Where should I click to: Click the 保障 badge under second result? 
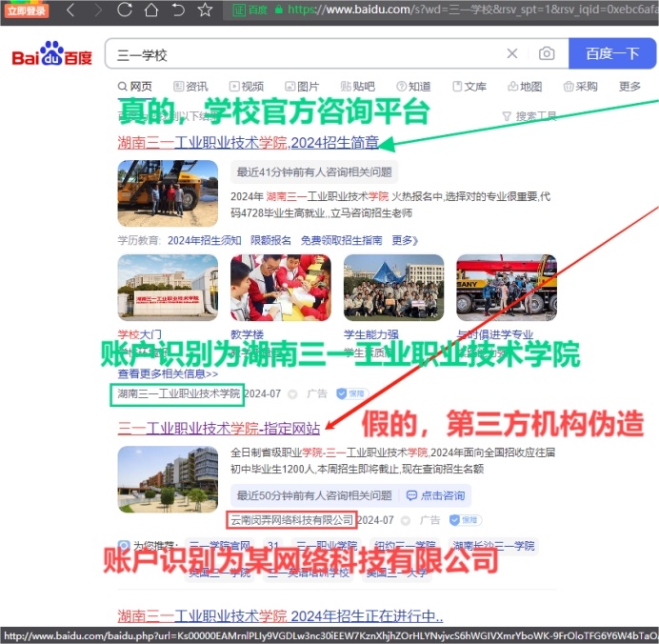point(465,520)
